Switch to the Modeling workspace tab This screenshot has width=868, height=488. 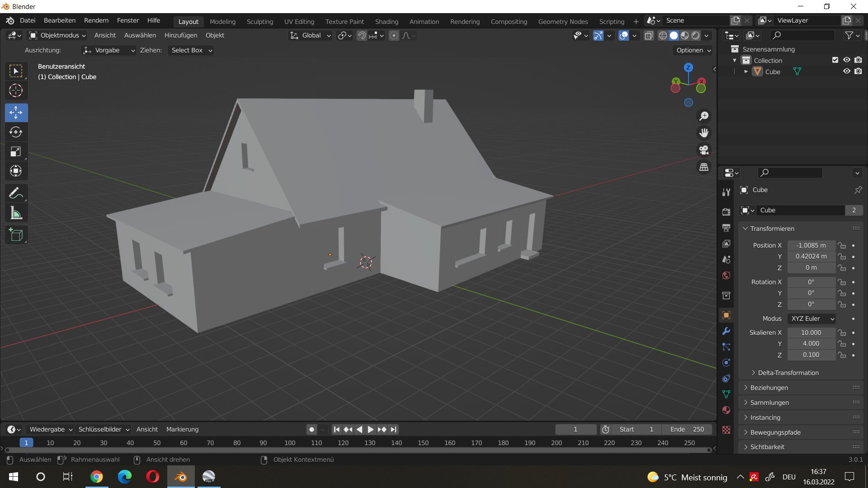click(x=222, y=21)
